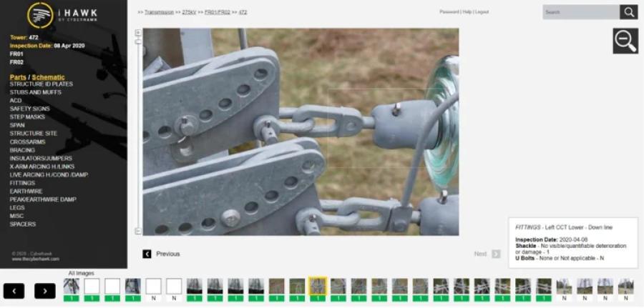The height and width of the screenshot is (308, 644).
Task: Select CROSSARMS in the parts list
Action: [x=26, y=141]
